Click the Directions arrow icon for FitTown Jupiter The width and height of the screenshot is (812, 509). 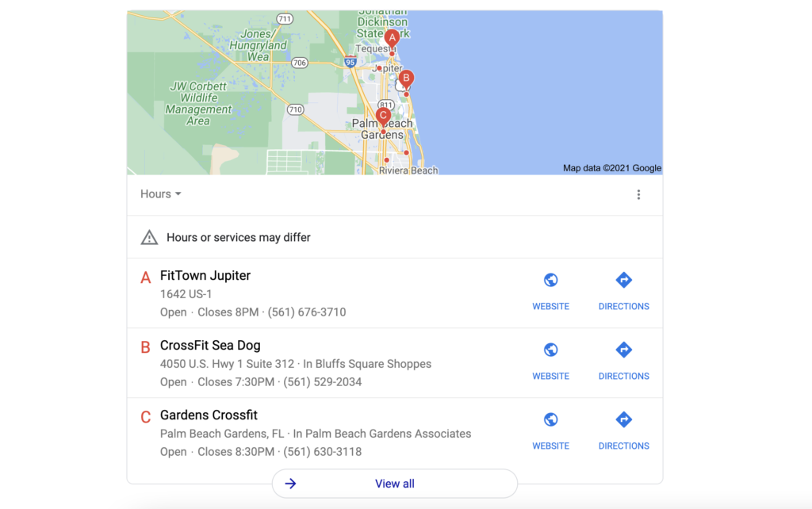point(623,280)
